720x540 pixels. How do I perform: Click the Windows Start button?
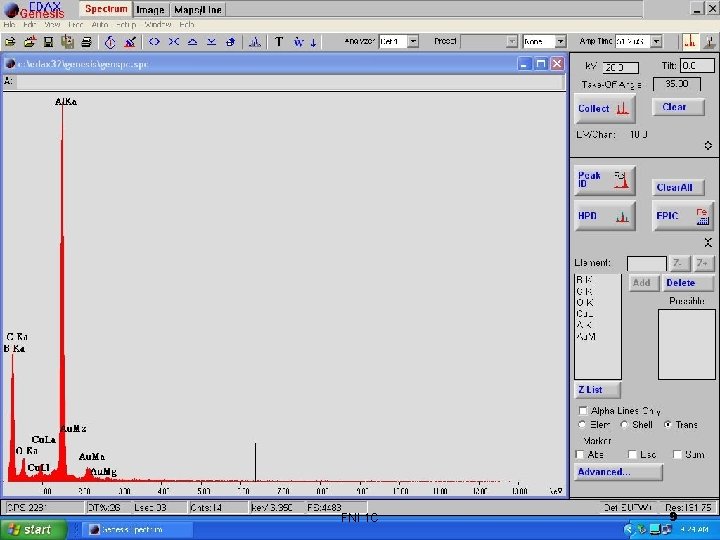(33, 529)
